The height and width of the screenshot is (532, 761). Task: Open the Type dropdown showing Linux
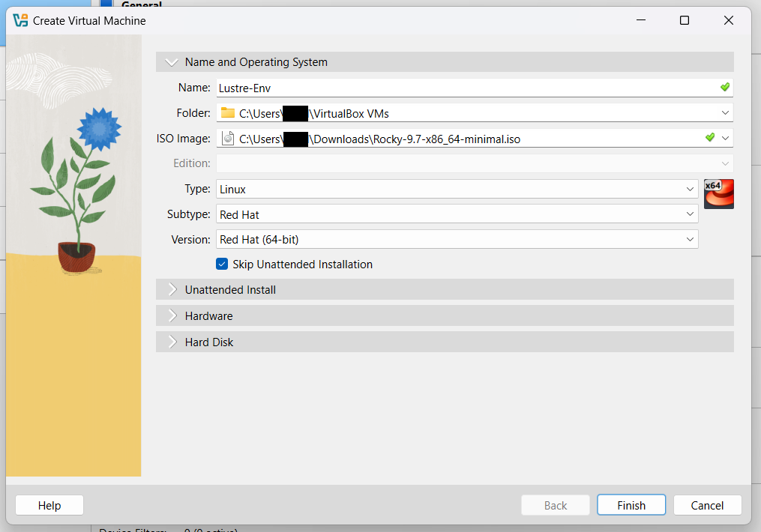point(690,190)
